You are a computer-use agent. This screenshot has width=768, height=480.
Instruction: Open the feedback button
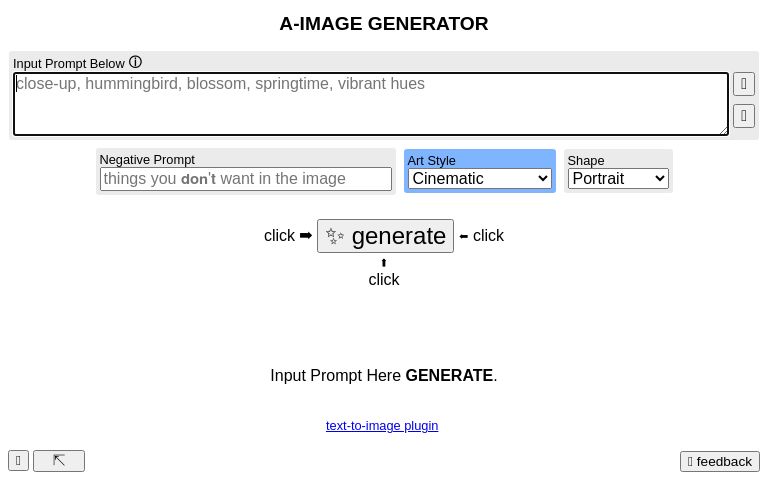pos(720,461)
